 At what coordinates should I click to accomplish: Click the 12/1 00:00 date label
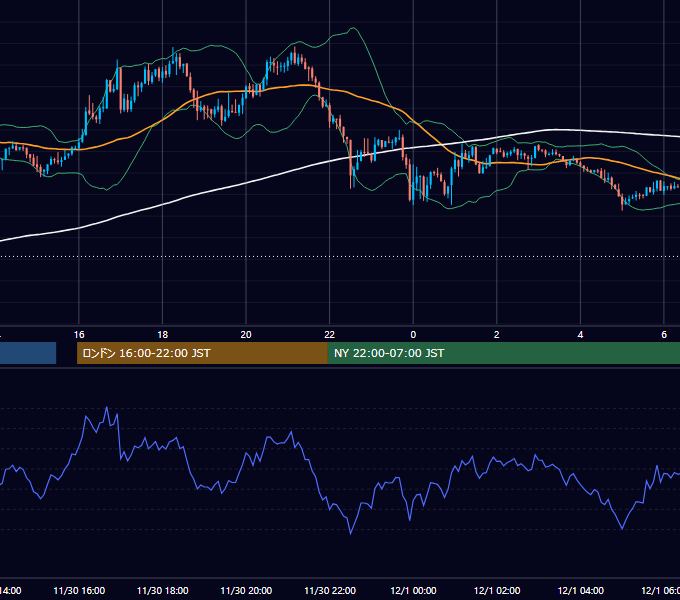pos(413,590)
